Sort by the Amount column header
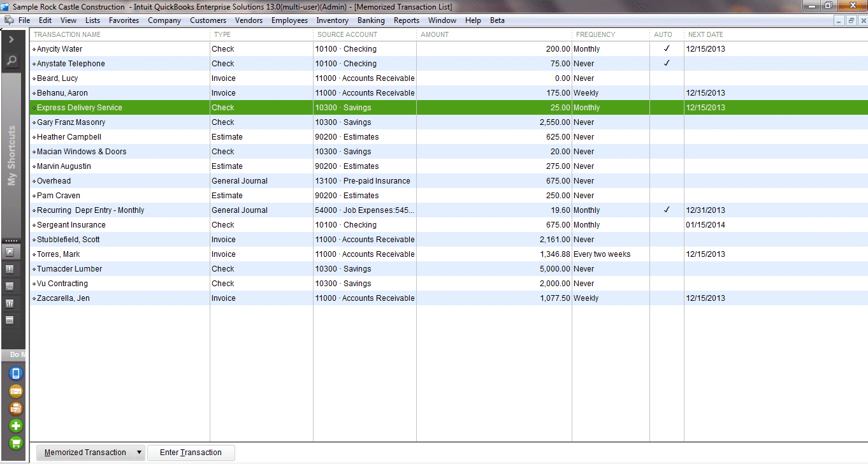 pos(494,34)
